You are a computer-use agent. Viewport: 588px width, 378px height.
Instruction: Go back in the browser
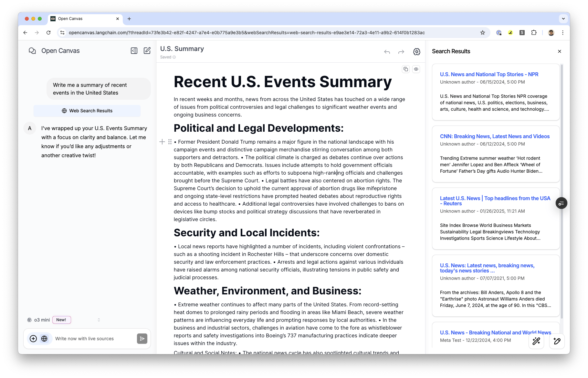[25, 33]
